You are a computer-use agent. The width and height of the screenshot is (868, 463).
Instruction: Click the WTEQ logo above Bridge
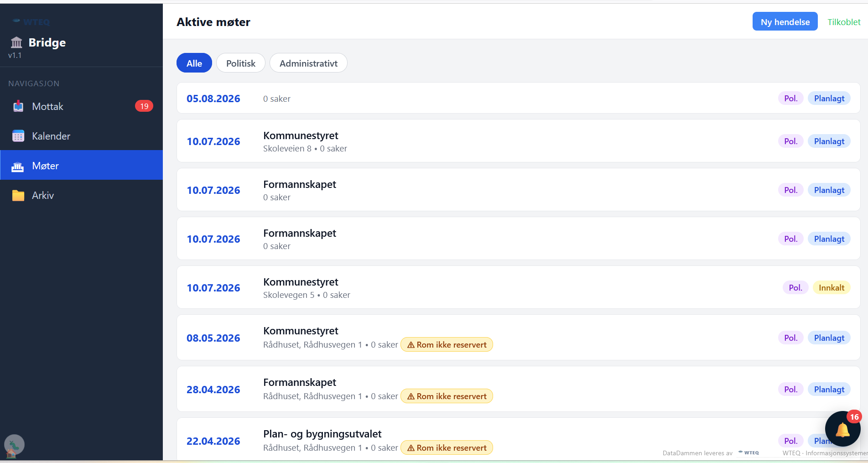31,21
